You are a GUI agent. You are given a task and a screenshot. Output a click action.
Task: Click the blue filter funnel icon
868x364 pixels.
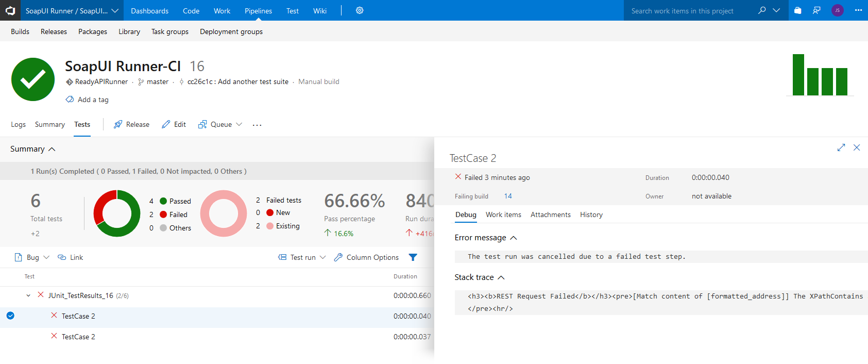(x=413, y=257)
